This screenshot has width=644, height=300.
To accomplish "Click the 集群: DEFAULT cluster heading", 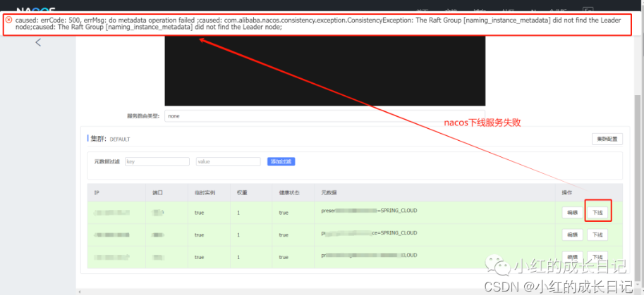I will coord(110,139).
